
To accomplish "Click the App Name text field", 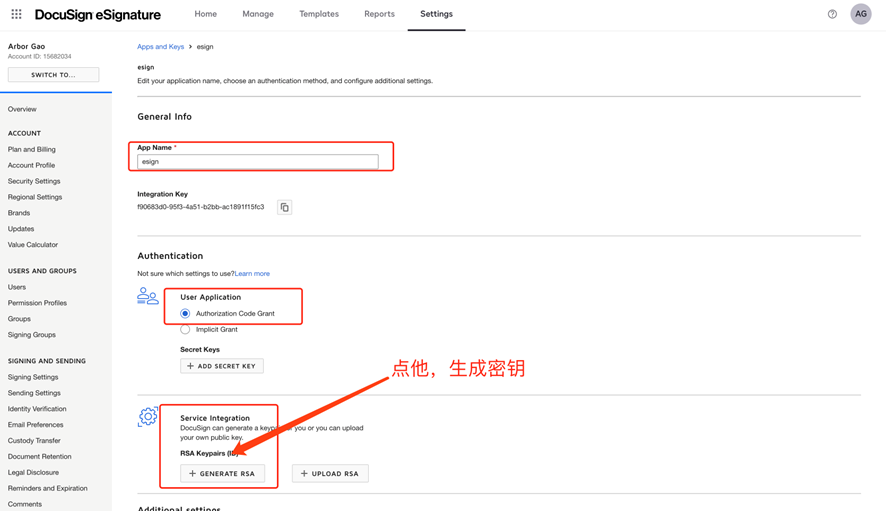I will pos(258,162).
